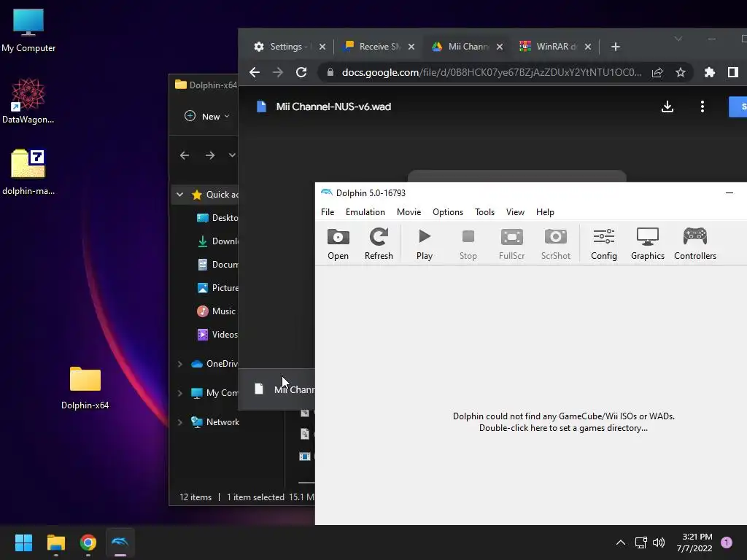Image resolution: width=747 pixels, height=560 pixels.
Task: Close the Mii Channel Chrome tab
Action: coord(499,47)
